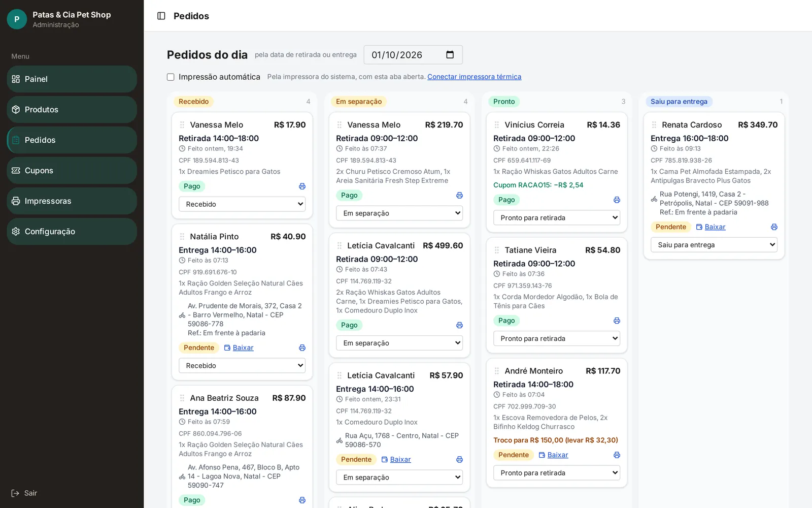The image size is (812, 508).
Task: Open status dropdown for André Monteiro
Action: click(x=557, y=473)
